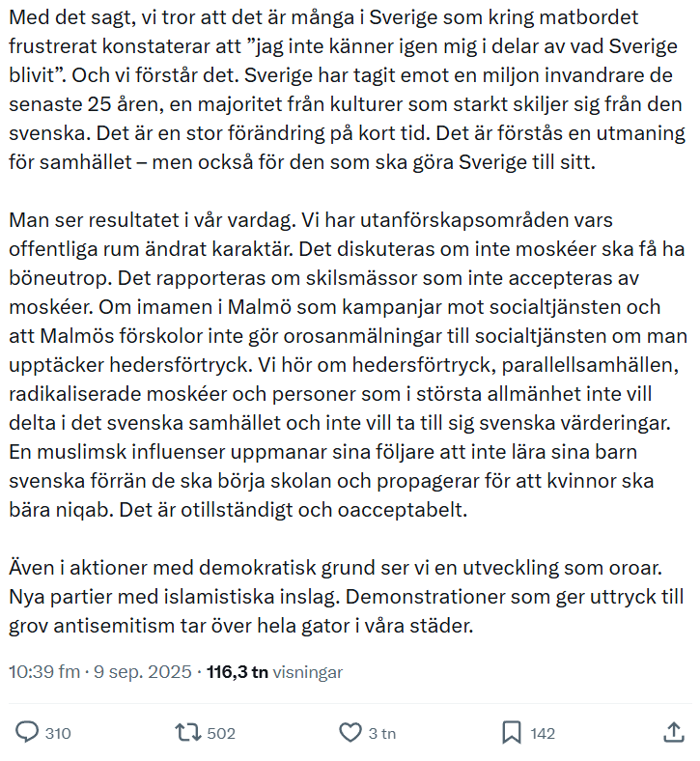Click the '3 tn' likes count

tap(382, 734)
